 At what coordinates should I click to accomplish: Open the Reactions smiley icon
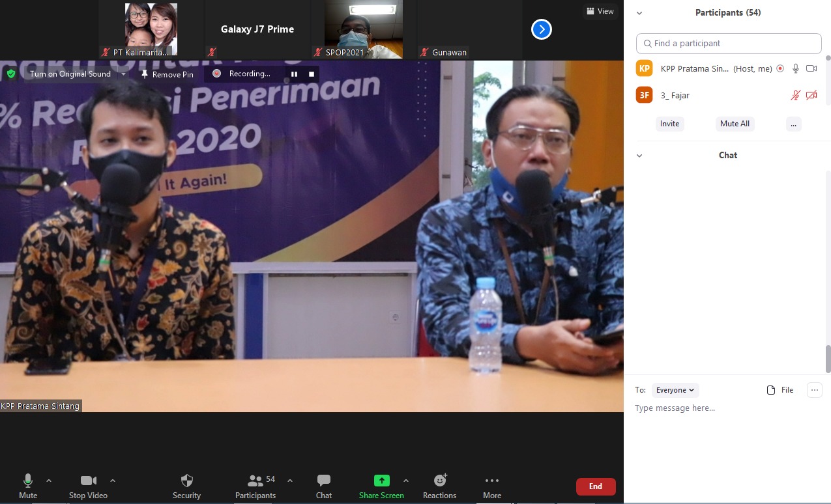tap(440, 481)
